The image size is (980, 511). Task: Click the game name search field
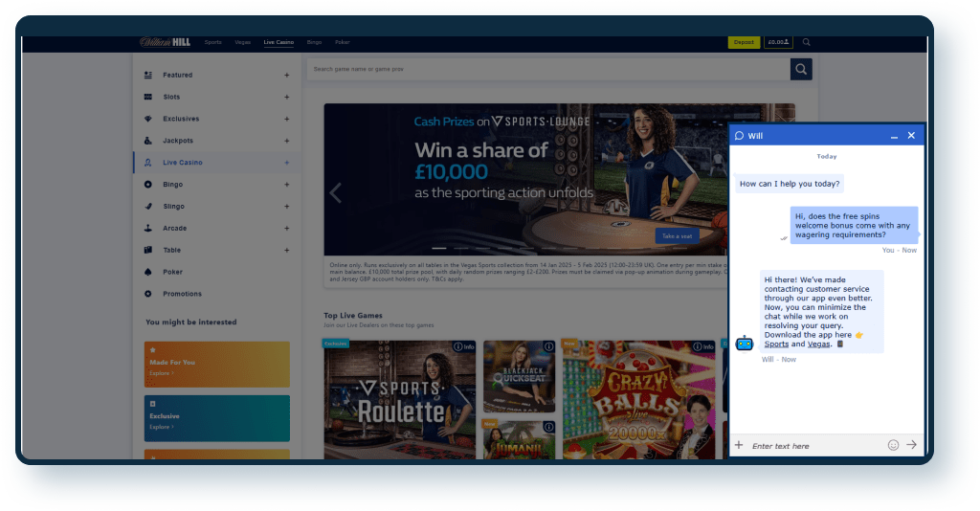(x=548, y=69)
